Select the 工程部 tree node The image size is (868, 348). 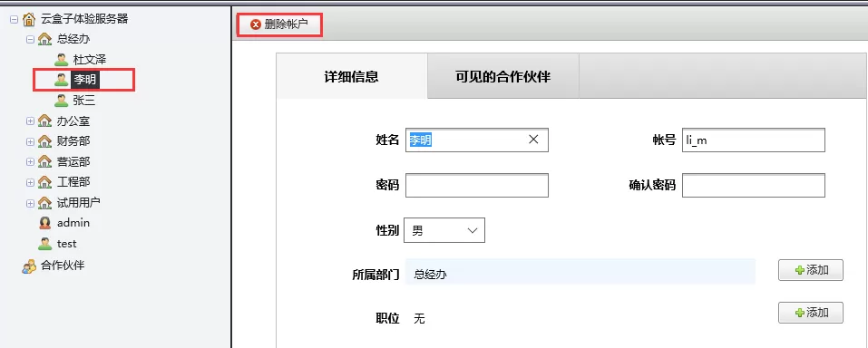pyautogui.click(x=73, y=181)
